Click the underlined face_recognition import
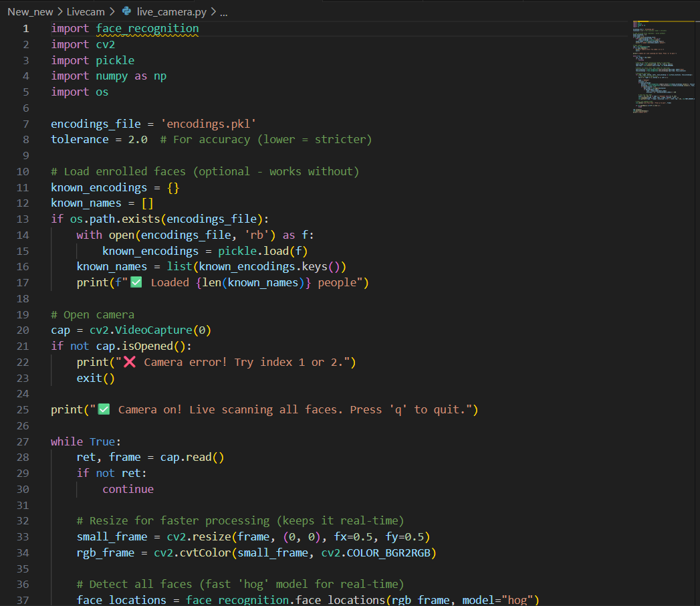 147,29
